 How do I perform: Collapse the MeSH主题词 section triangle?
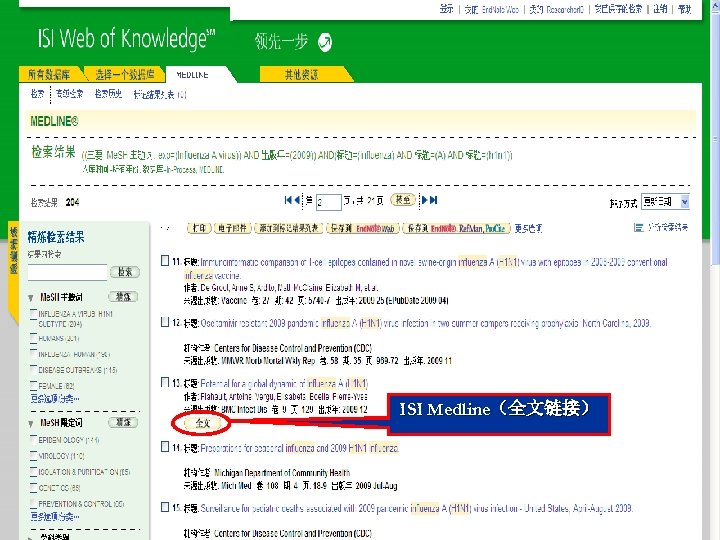[31, 298]
